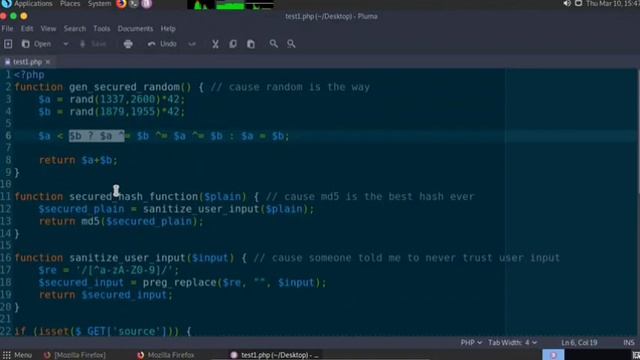Screen dimensions: 640x360
Task: Click the isset($_GET['source']) line
Action: point(103,331)
